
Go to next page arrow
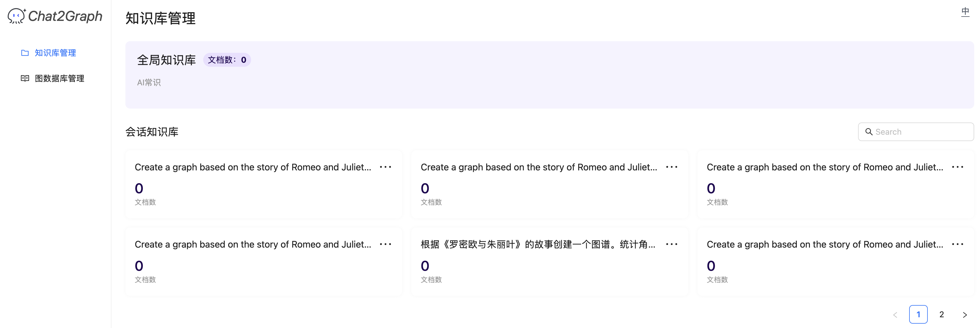click(x=965, y=315)
